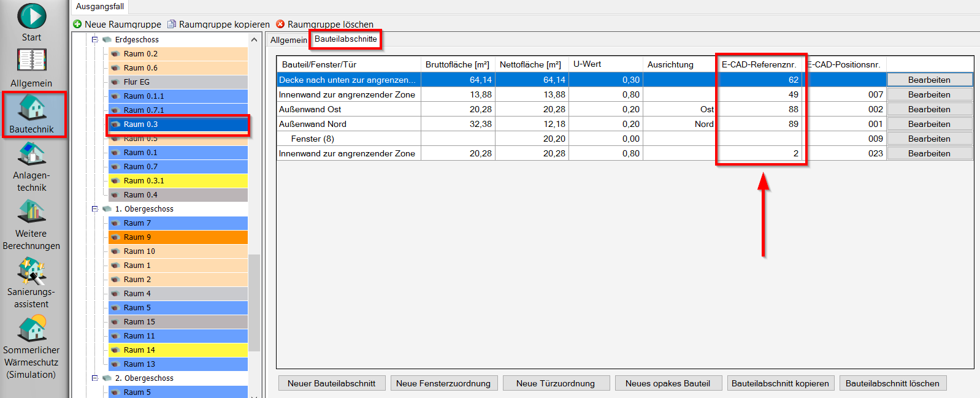Collapse the Erdgeschoss tree node
The height and width of the screenshot is (398, 980).
point(95,40)
